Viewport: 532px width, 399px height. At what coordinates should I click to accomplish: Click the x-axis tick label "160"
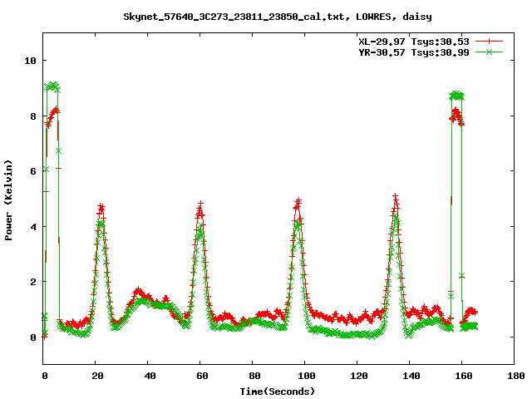464,376
